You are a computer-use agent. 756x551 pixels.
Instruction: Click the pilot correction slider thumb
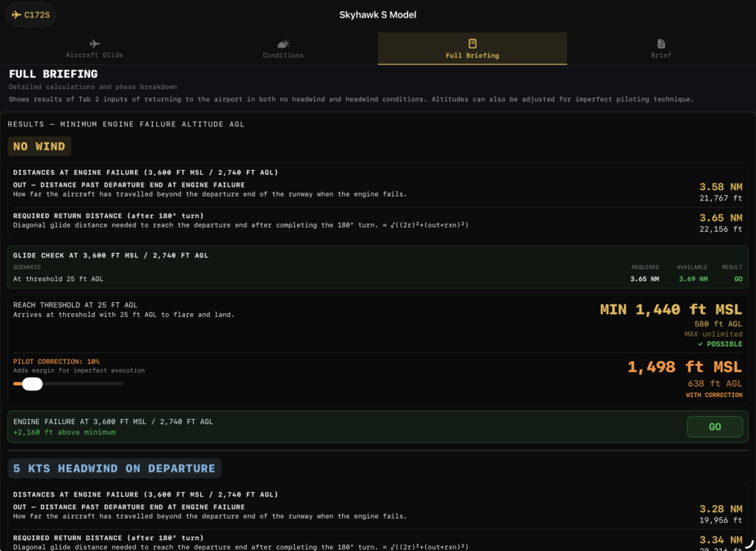(x=32, y=384)
